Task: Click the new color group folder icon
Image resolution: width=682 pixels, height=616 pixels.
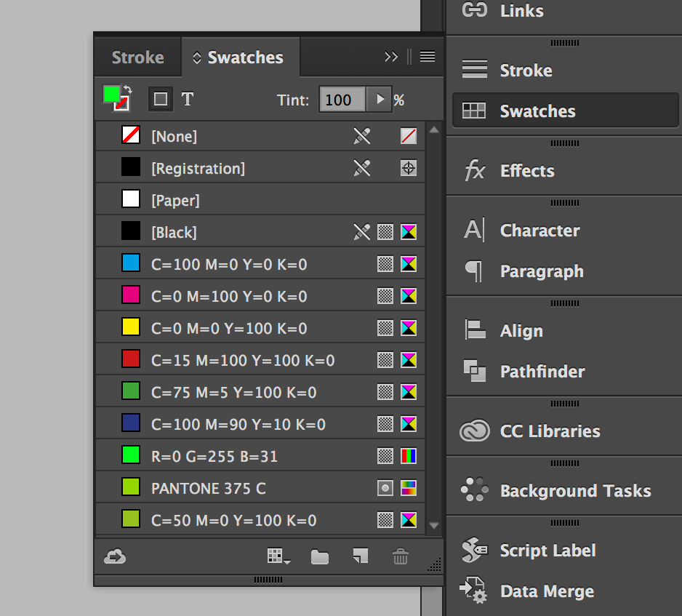Action: pos(319,557)
